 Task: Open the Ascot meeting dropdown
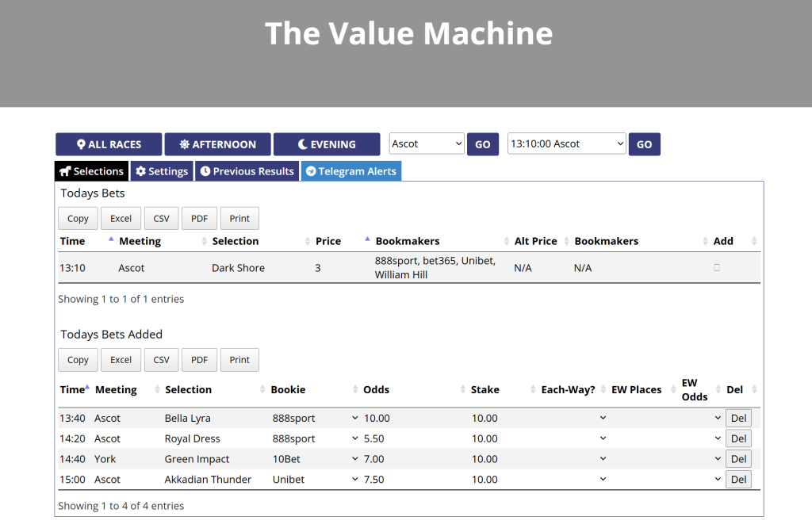coord(426,144)
